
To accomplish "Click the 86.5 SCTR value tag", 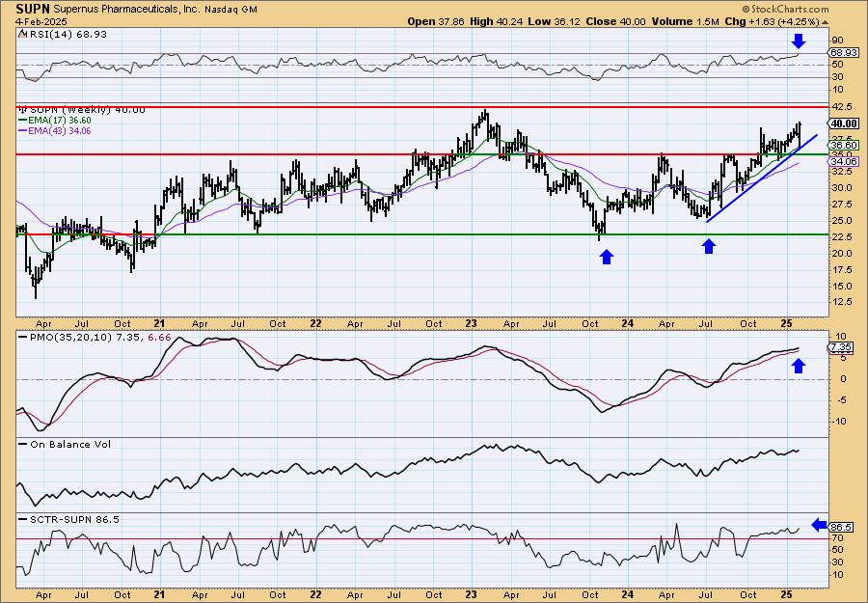I will [841, 527].
